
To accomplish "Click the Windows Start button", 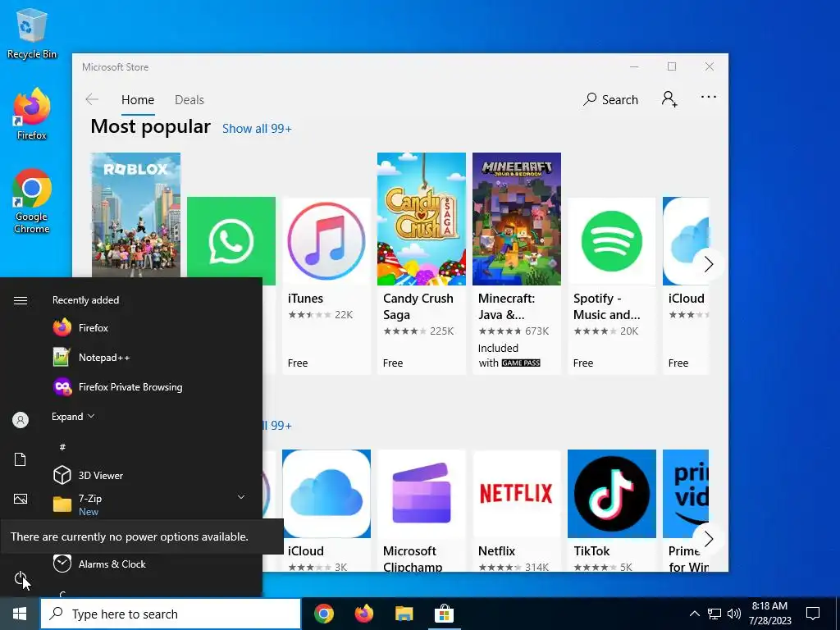I will point(20,614).
